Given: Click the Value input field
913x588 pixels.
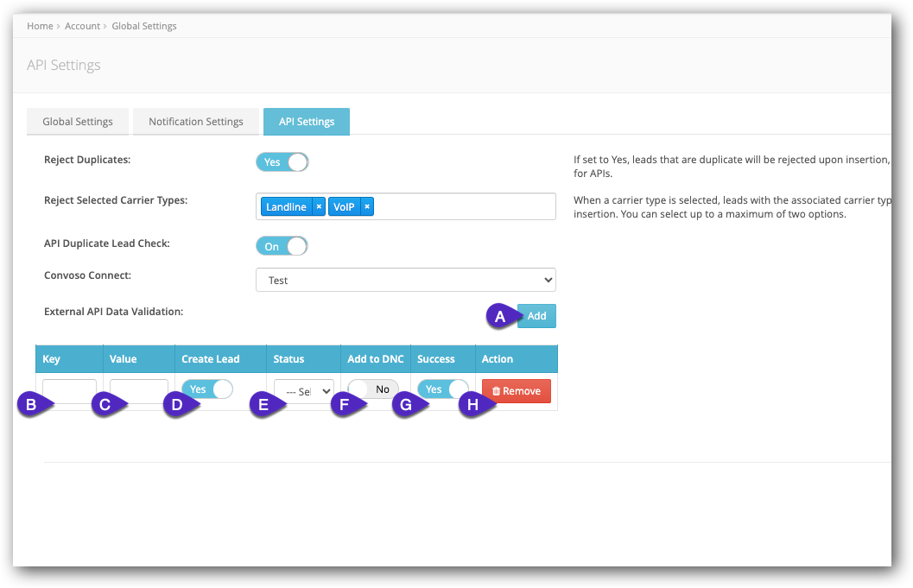Looking at the screenshot, I should tap(138, 389).
